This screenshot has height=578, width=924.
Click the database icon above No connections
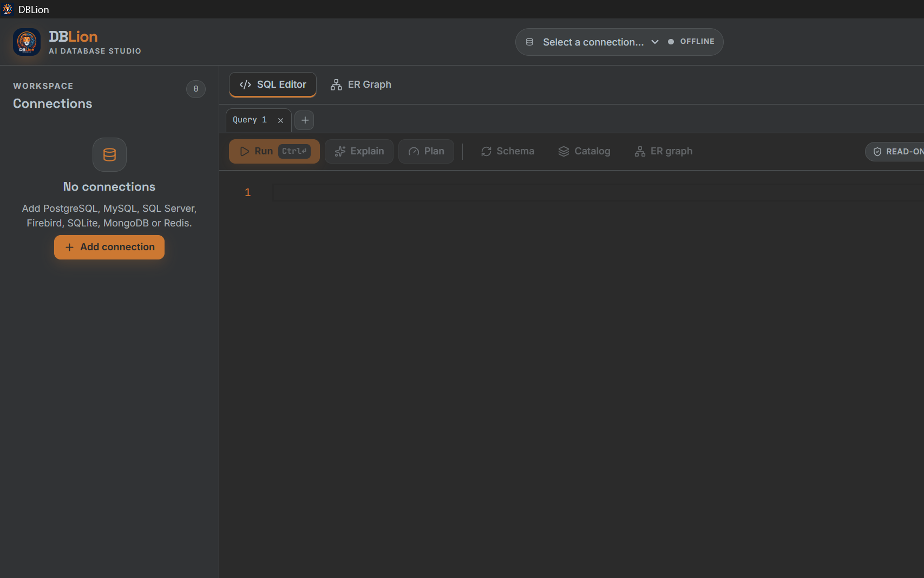click(x=109, y=155)
